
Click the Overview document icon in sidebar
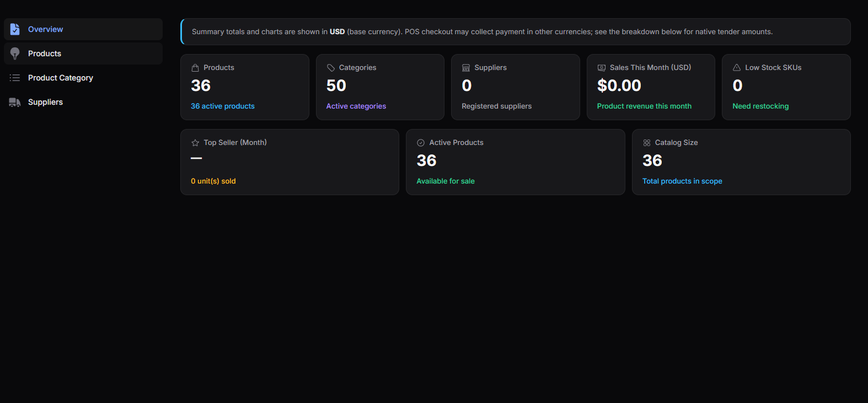click(x=15, y=29)
